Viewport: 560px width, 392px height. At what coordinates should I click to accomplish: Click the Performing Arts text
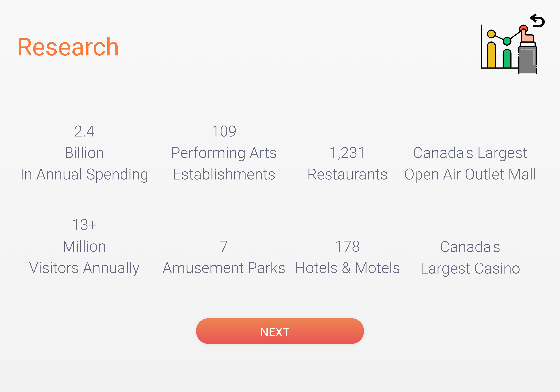pyautogui.click(x=224, y=153)
